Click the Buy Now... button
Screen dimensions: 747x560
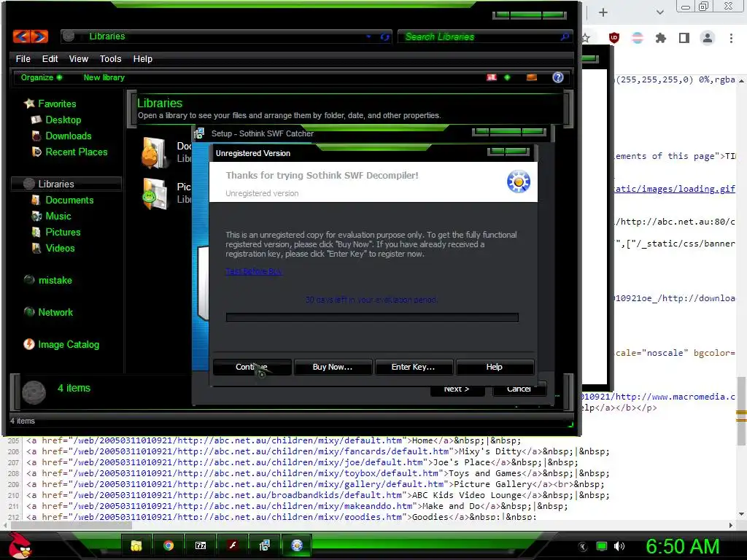pyautogui.click(x=333, y=367)
